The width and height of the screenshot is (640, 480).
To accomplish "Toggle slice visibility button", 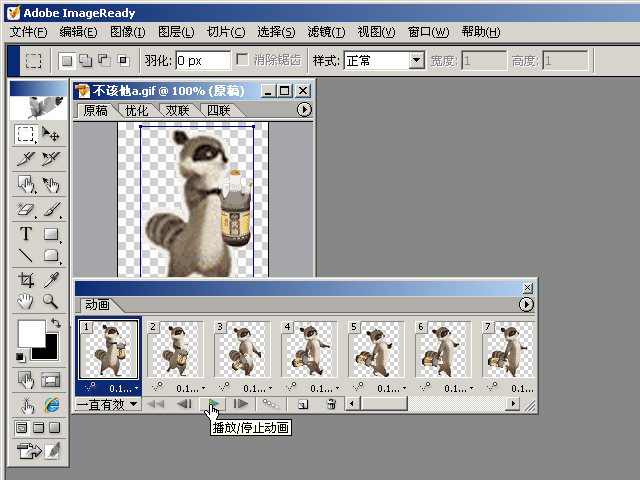I will click(x=51, y=380).
